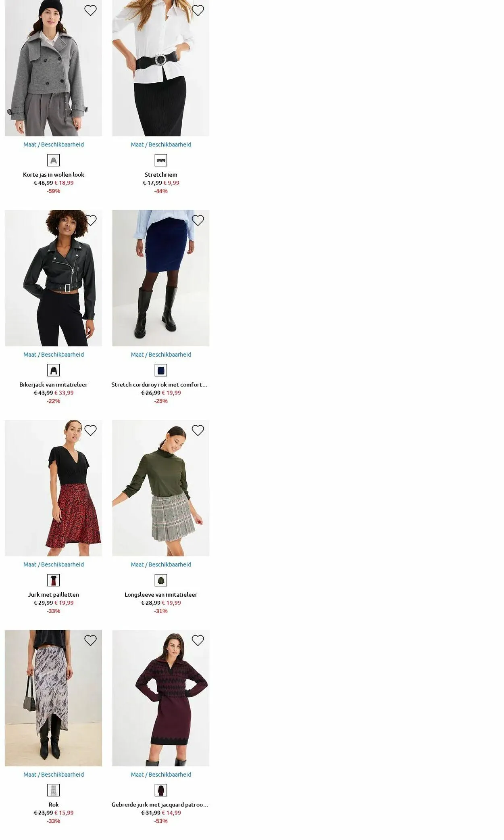Image resolution: width=504 pixels, height=840 pixels.
Task: Heart the Longsleeve van imitatieleer item
Action: coord(198,430)
